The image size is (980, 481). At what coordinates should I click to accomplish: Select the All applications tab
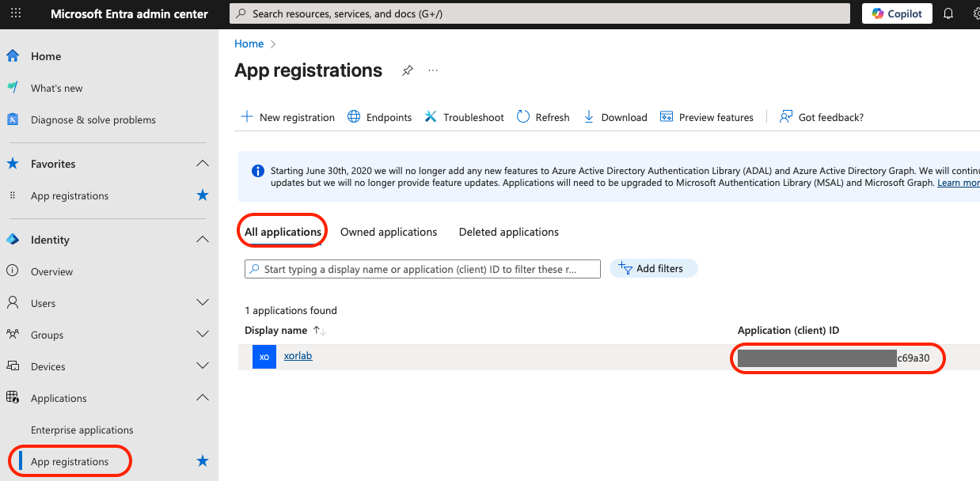(283, 232)
